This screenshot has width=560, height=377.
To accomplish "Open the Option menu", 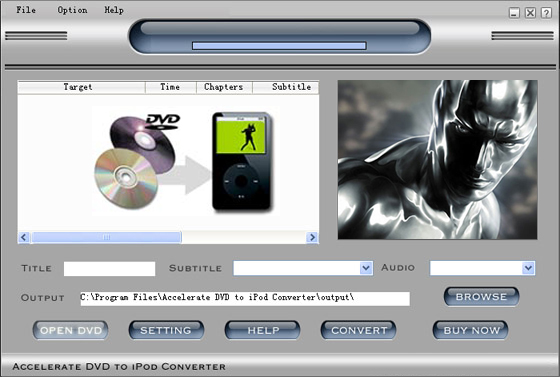I will tap(72, 10).
